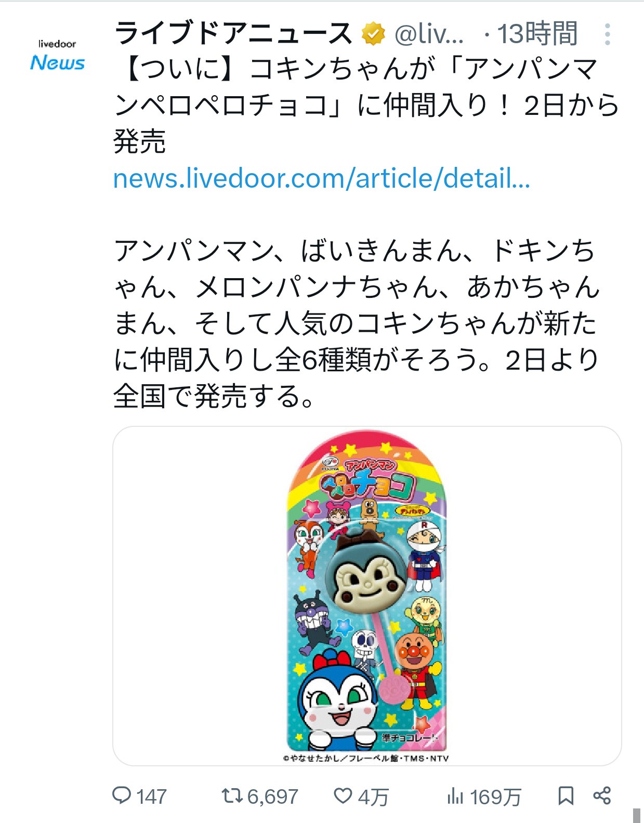Screen dimensions: 644x823
Task: Open the Anpanman Pero Choco product image
Action: [x=367, y=596]
